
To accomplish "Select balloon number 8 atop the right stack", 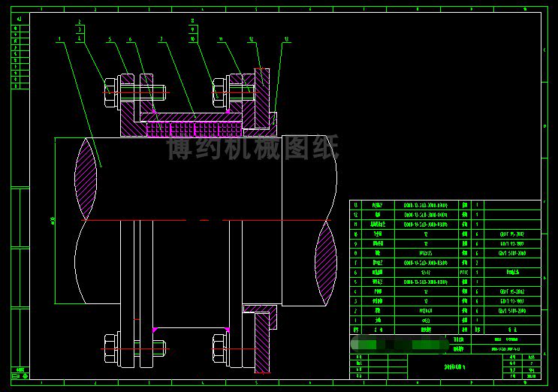I will click(x=192, y=21).
